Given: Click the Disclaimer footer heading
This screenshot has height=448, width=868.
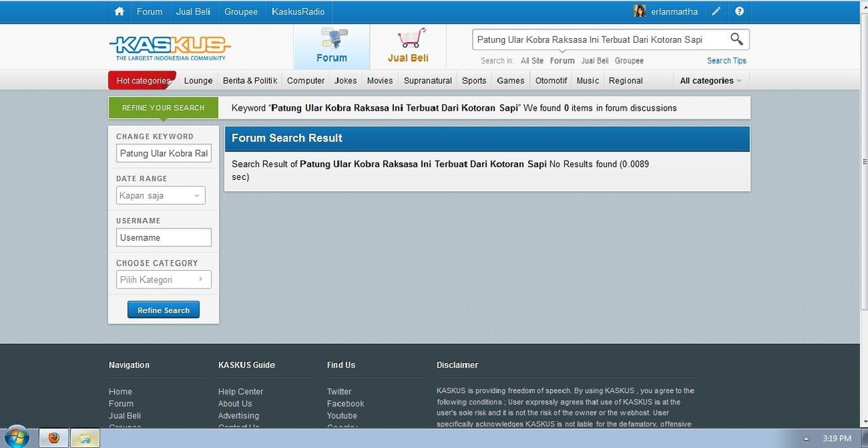Looking at the screenshot, I should [x=458, y=365].
